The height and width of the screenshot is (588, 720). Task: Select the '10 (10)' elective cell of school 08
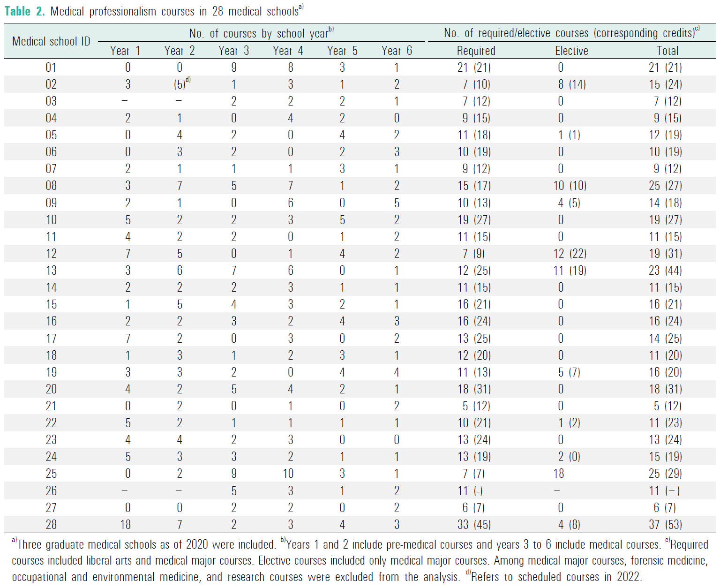pos(570,186)
